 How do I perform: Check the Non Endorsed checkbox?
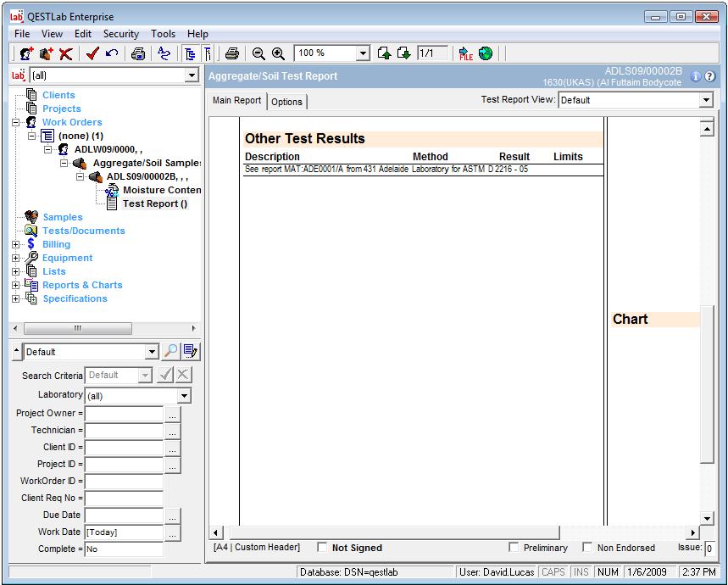[587, 548]
